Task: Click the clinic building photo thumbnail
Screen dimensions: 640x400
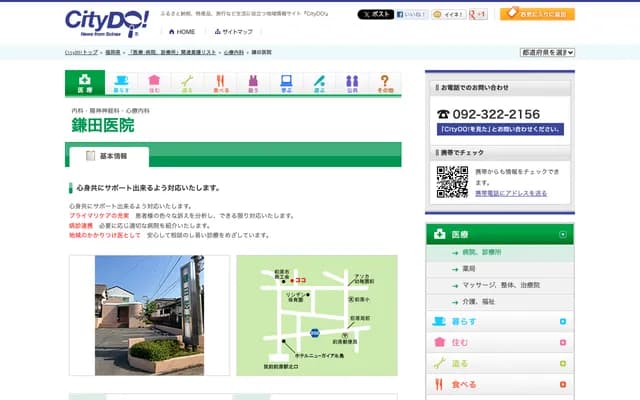Action: (x=149, y=316)
